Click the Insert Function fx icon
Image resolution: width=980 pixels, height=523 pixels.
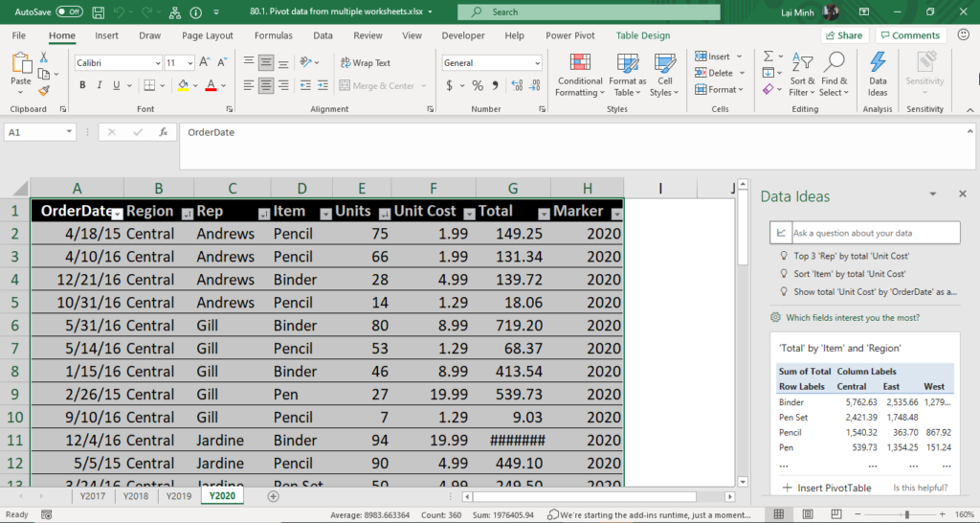click(163, 132)
